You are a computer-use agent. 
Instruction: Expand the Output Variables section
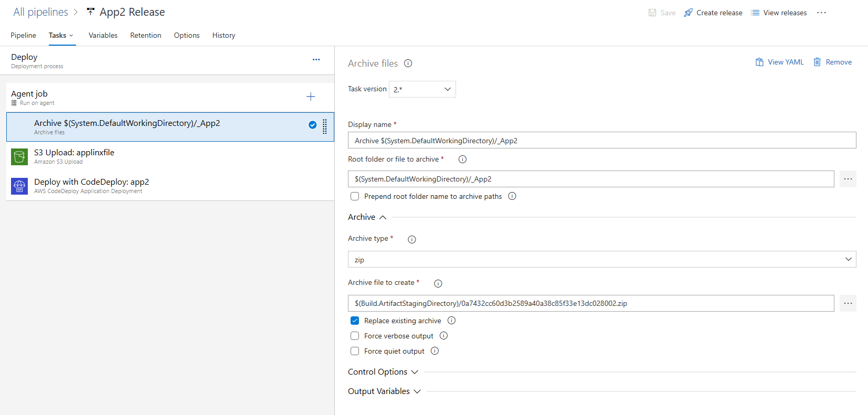[x=385, y=391]
